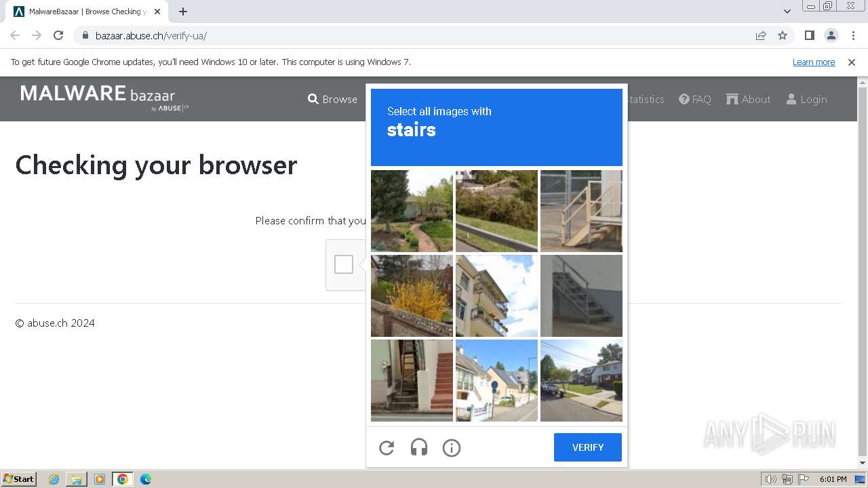The width and height of the screenshot is (868, 488).
Task: Open the Statistics page
Action: tap(646, 99)
